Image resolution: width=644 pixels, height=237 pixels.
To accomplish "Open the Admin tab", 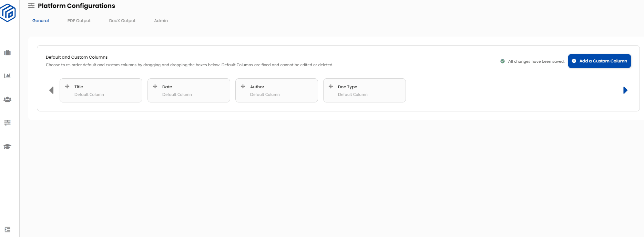I will pos(161,20).
